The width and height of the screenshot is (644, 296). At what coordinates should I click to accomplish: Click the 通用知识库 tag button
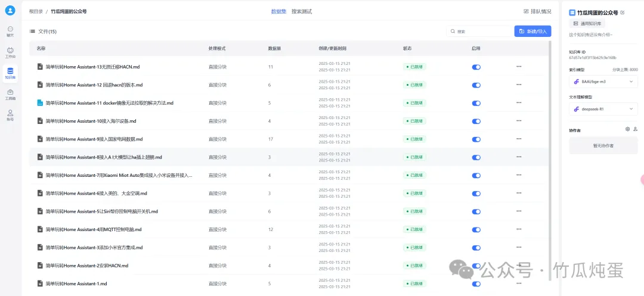point(587,24)
